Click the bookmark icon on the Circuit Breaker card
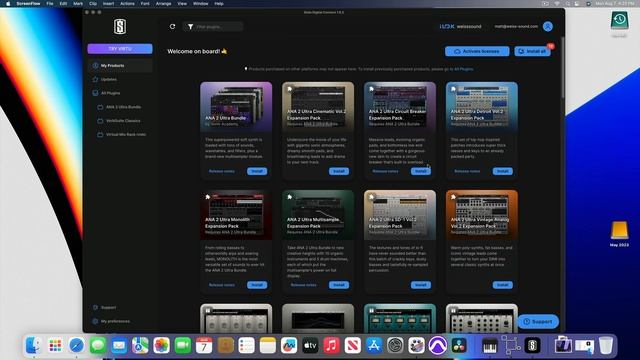 (x=371, y=89)
